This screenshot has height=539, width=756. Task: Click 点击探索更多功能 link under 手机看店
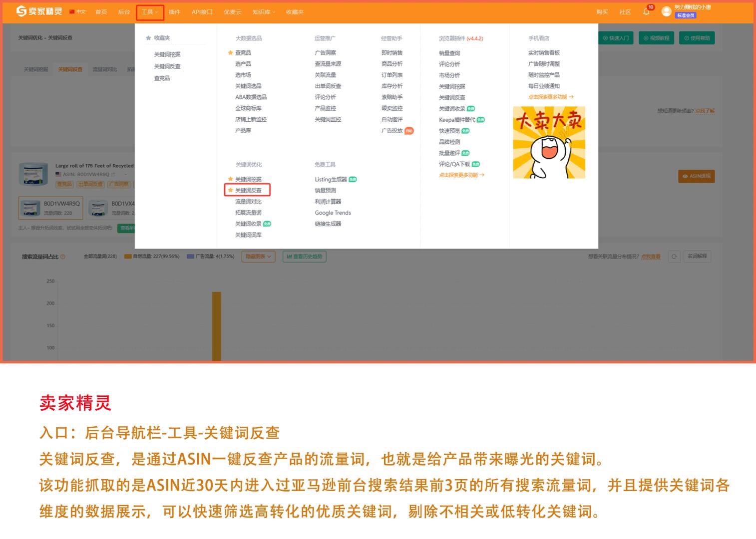(551, 97)
